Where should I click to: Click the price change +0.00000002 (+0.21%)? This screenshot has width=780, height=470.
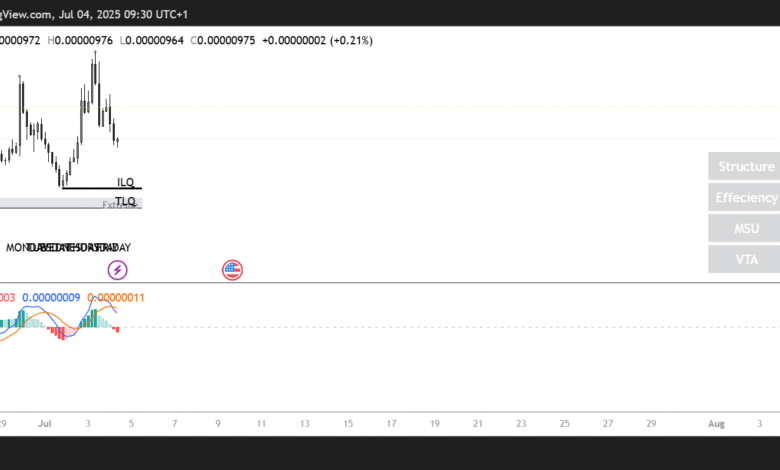click(x=317, y=40)
